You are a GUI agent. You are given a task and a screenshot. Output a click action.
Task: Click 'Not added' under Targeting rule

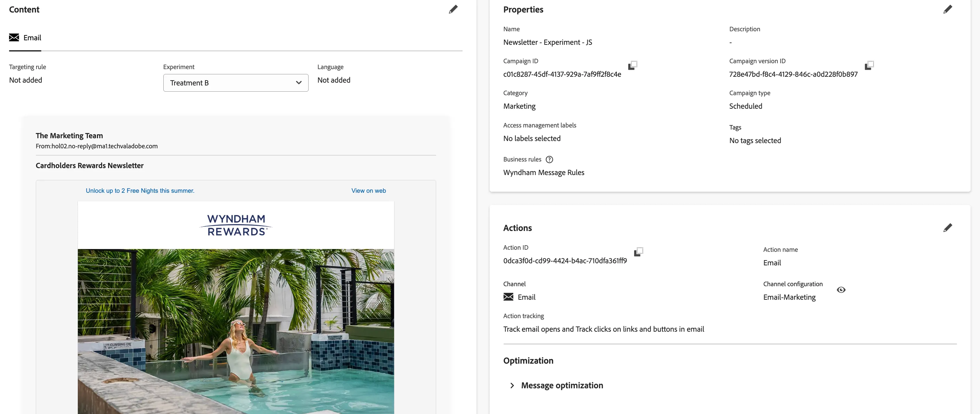(x=25, y=80)
